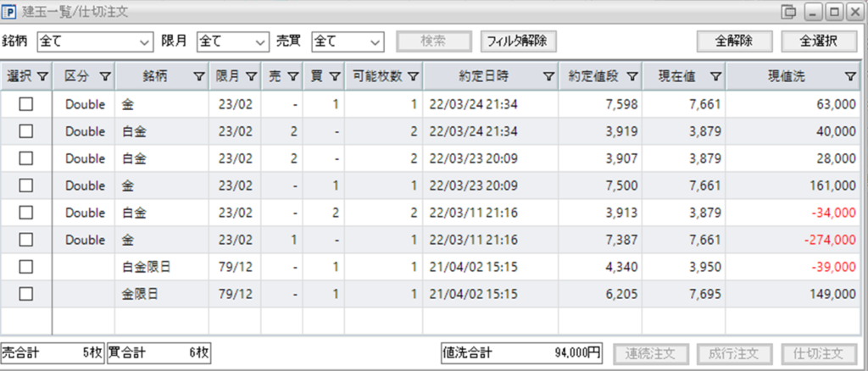The width and height of the screenshot is (868, 371).
Task: Click the 成行注文 button
Action: click(735, 353)
